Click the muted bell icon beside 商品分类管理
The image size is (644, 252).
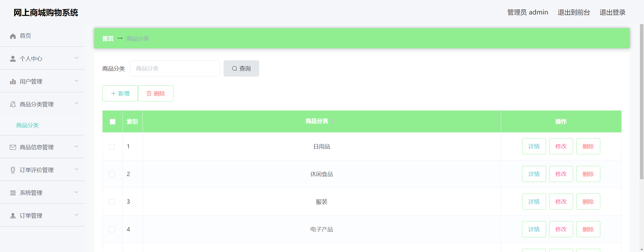[13, 104]
